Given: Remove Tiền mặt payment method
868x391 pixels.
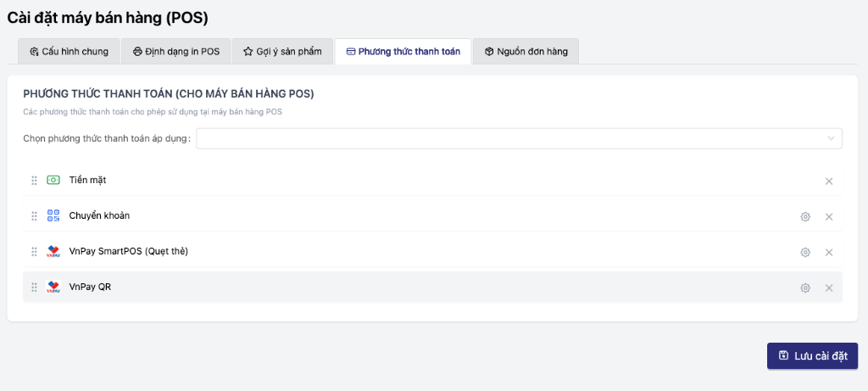Looking at the screenshot, I should coord(829,181).
